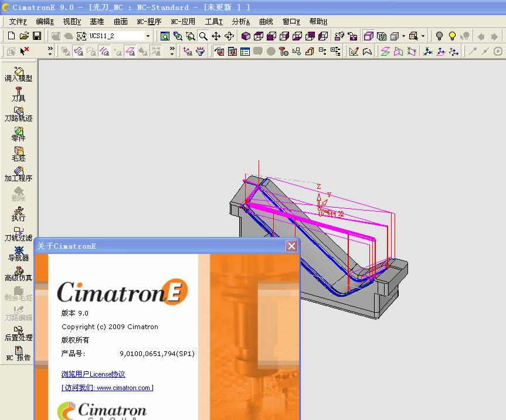Open the 帮助 menu
506x420 pixels.
(x=318, y=22)
